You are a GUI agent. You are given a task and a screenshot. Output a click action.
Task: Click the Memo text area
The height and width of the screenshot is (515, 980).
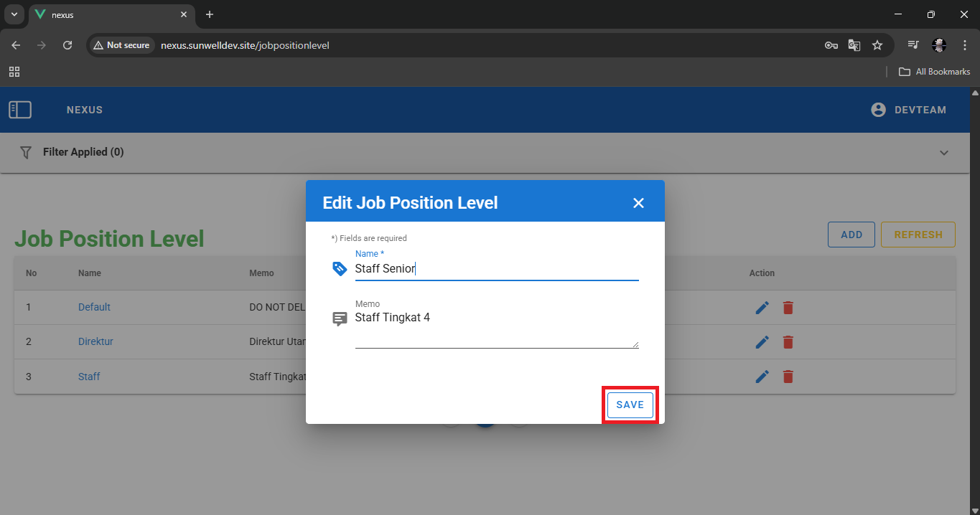[495, 329]
